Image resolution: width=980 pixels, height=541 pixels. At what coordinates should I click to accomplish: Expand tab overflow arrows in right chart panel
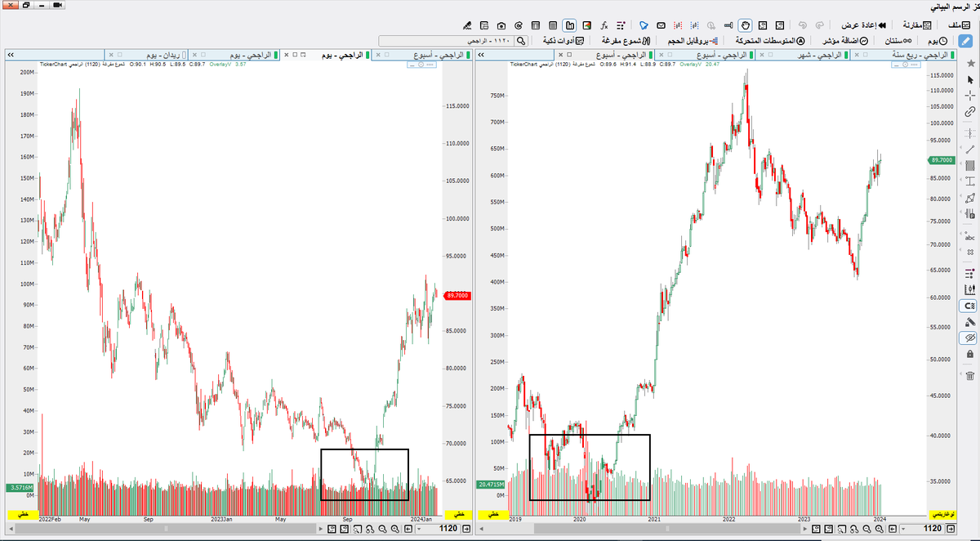[x=480, y=54]
